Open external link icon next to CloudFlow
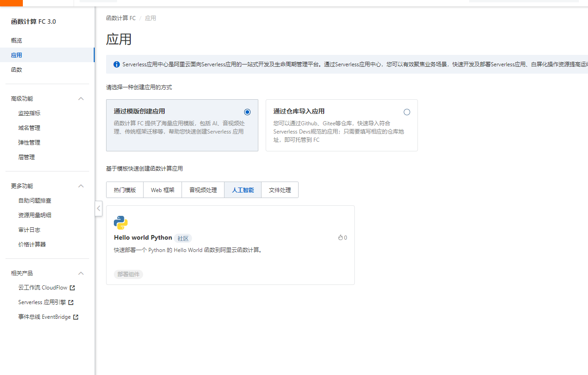588x375 pixels. point(72,288)
